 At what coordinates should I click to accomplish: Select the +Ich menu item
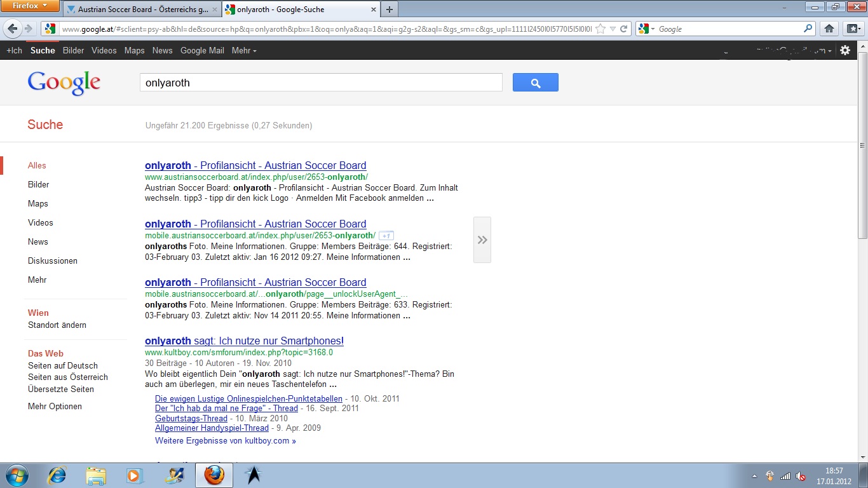coord(14,50)
